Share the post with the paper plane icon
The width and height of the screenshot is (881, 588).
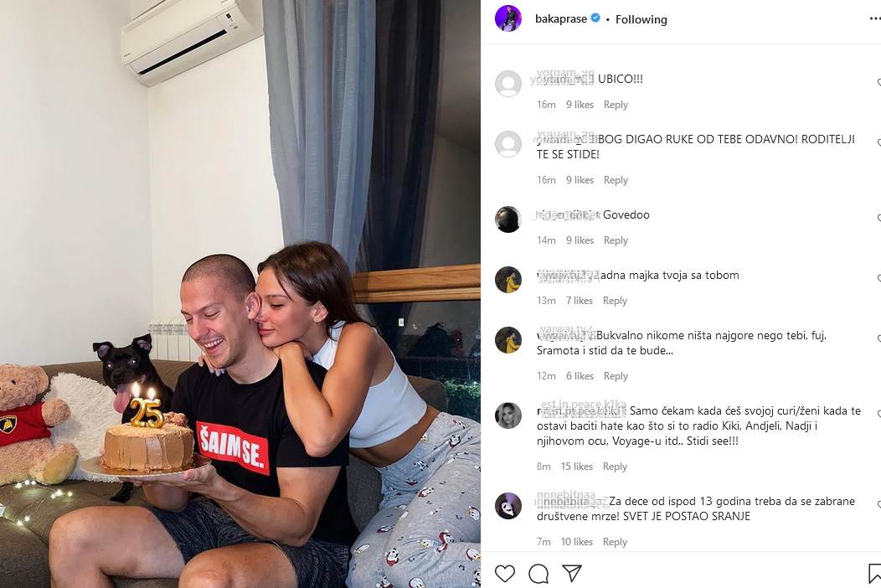tap(572, 573)
